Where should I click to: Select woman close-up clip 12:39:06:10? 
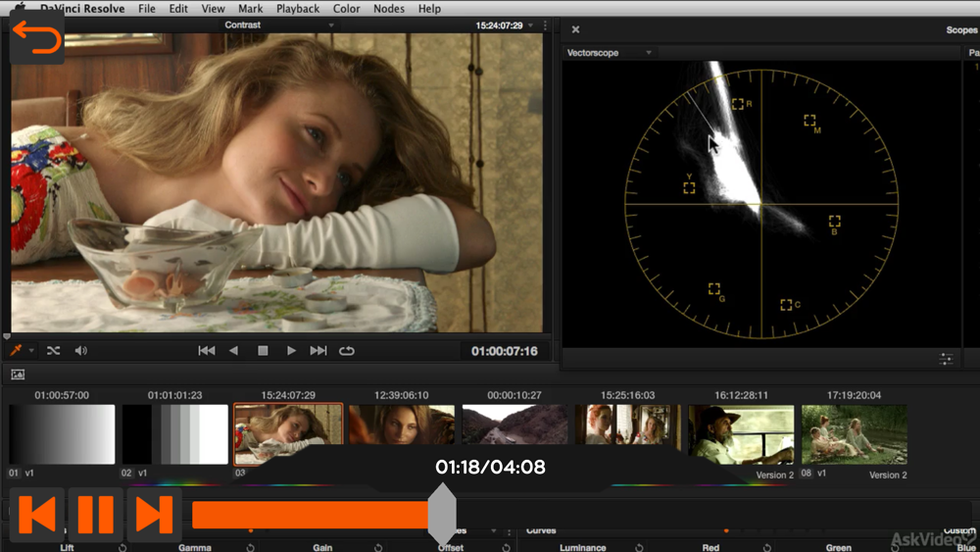(x=402, y=426)
